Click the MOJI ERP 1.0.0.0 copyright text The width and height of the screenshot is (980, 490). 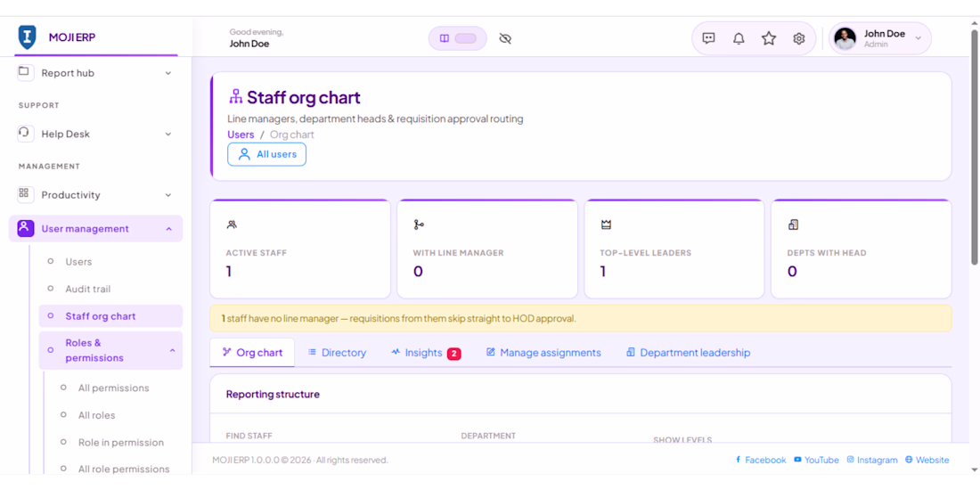click(x=300, y=460)
